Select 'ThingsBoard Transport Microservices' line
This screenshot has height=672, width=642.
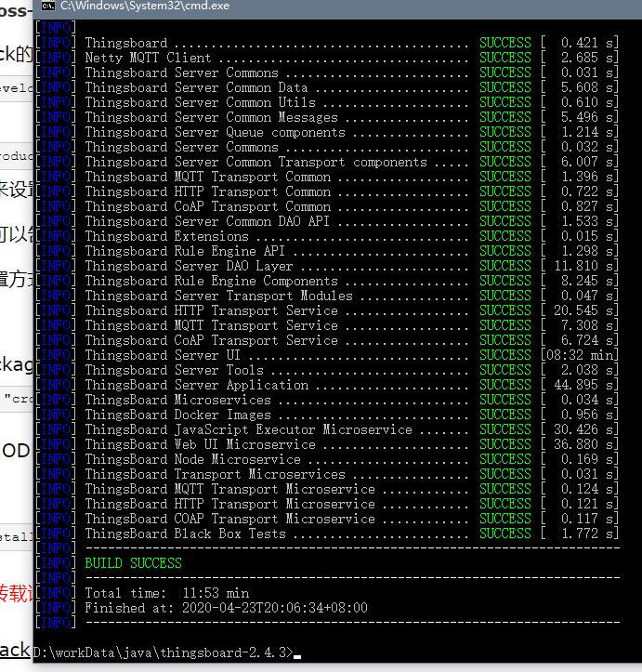[x=327, y=474]
